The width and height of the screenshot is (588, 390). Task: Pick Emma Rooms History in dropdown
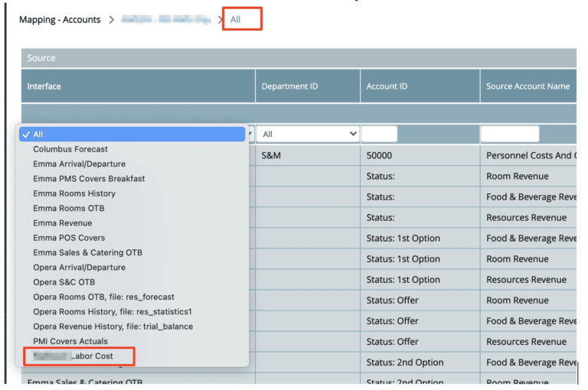[74, 193]
